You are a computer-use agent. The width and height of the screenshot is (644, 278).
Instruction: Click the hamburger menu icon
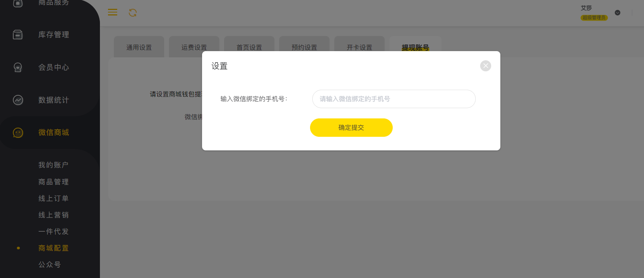[x=112, y=13]
